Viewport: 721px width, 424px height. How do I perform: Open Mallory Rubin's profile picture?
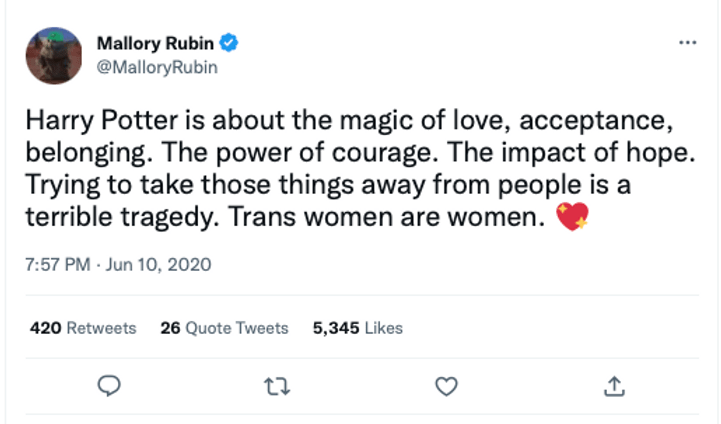[x=54, y=55]
